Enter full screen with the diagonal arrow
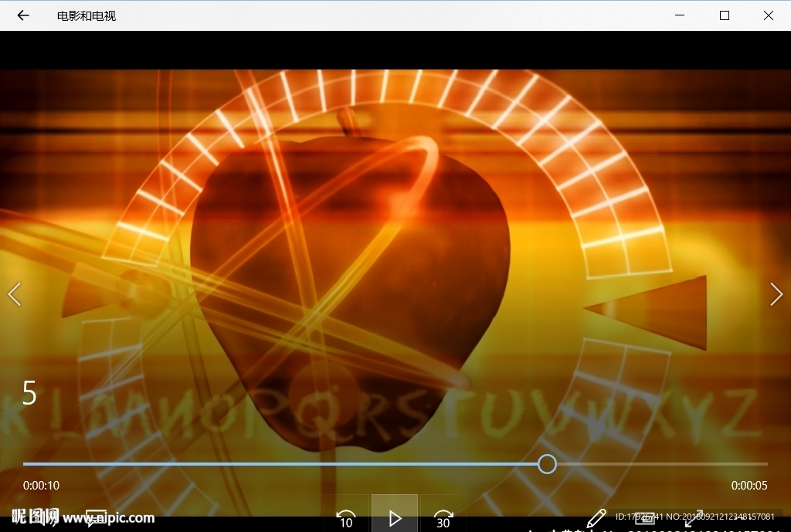791x532 pixels. click(694, 518)
